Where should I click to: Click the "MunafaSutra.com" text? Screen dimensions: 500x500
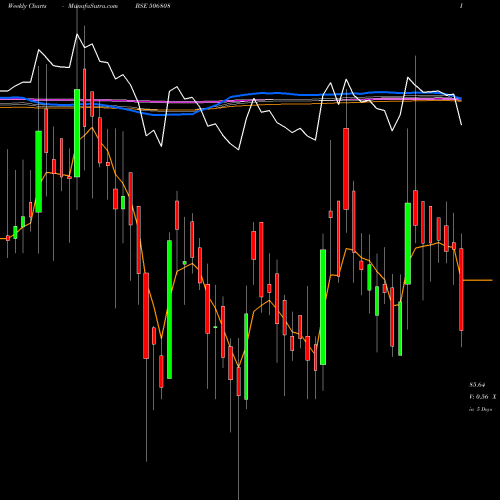tap(93, 6)
